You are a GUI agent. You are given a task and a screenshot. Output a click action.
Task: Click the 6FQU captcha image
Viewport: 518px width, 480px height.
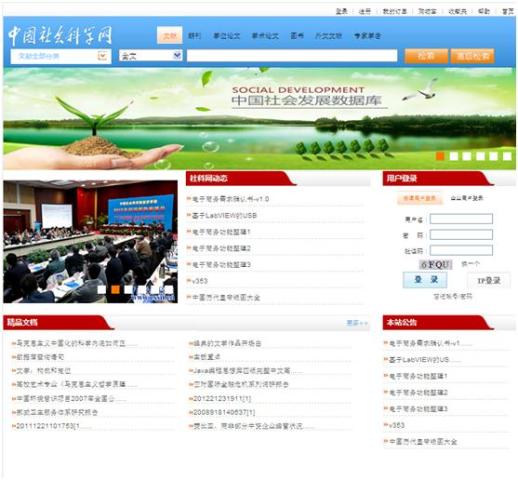[x=435, y=264]
